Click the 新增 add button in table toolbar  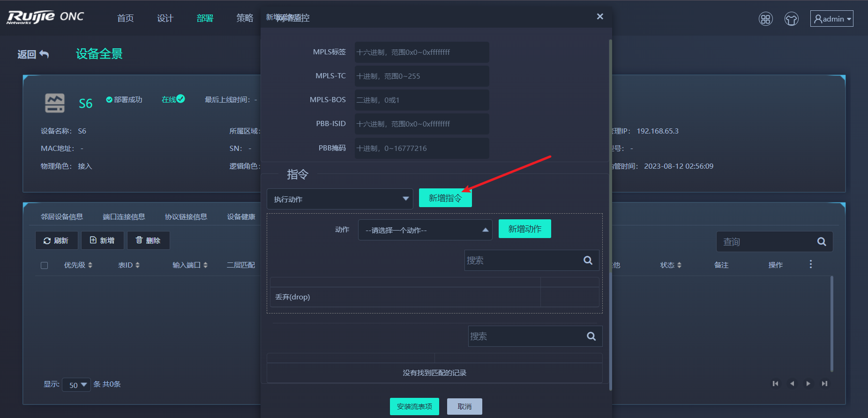(x=102, y=240)
